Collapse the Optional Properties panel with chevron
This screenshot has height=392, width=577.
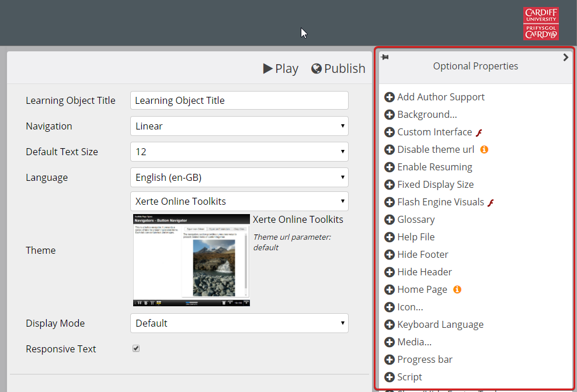tap(565, 57)
